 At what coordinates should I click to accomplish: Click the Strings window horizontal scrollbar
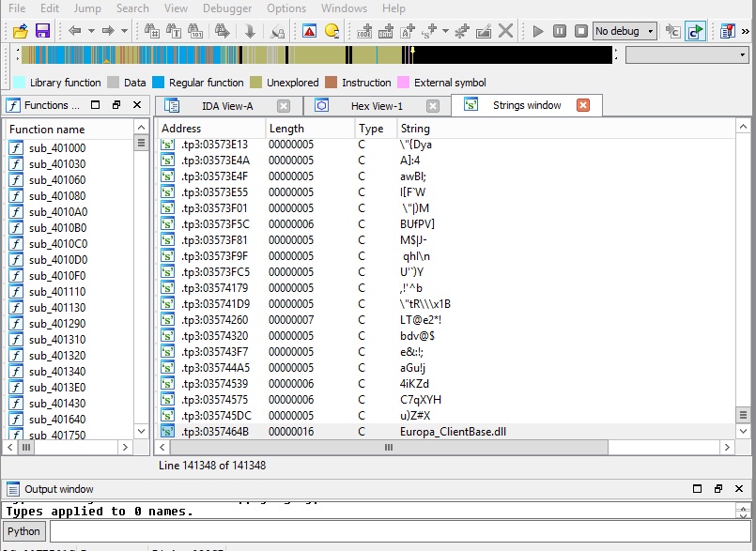(x=389, y=448)
